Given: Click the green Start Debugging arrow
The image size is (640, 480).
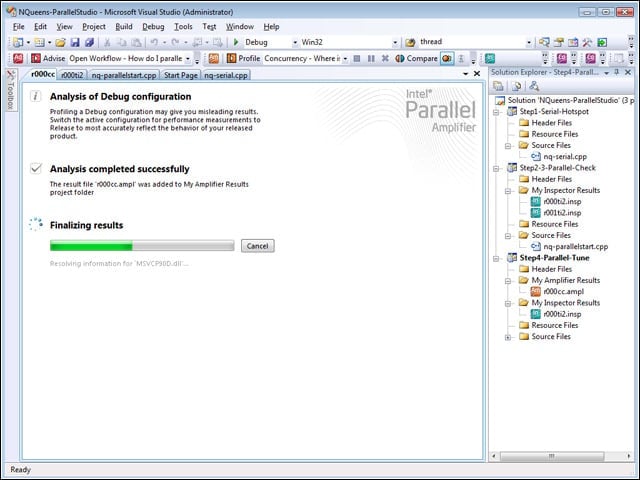Looking at the screenshot, I should point(236,42).
